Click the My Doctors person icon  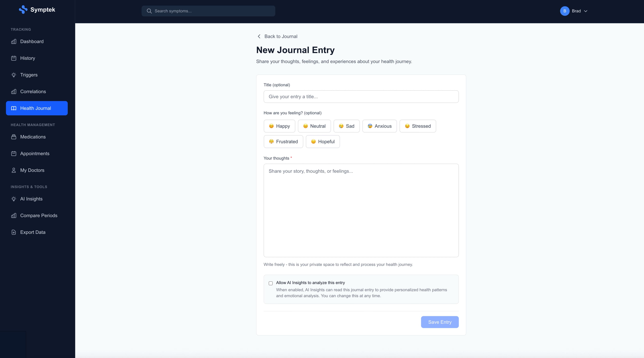click(14, 170)
